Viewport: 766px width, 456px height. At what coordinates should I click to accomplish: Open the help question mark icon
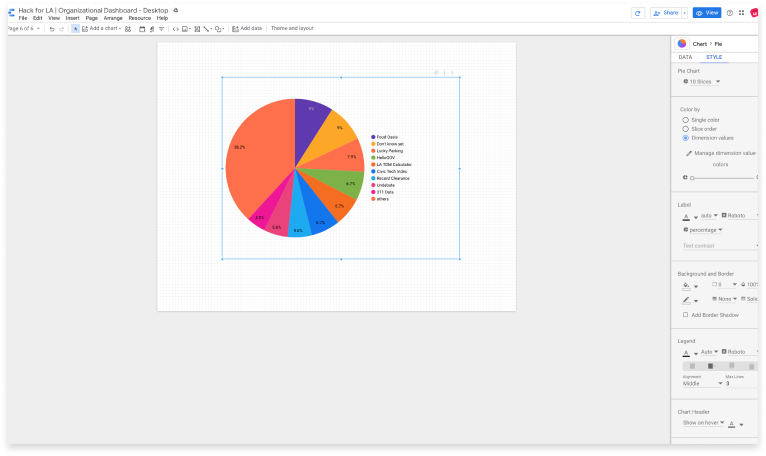(x=729, y=13)
